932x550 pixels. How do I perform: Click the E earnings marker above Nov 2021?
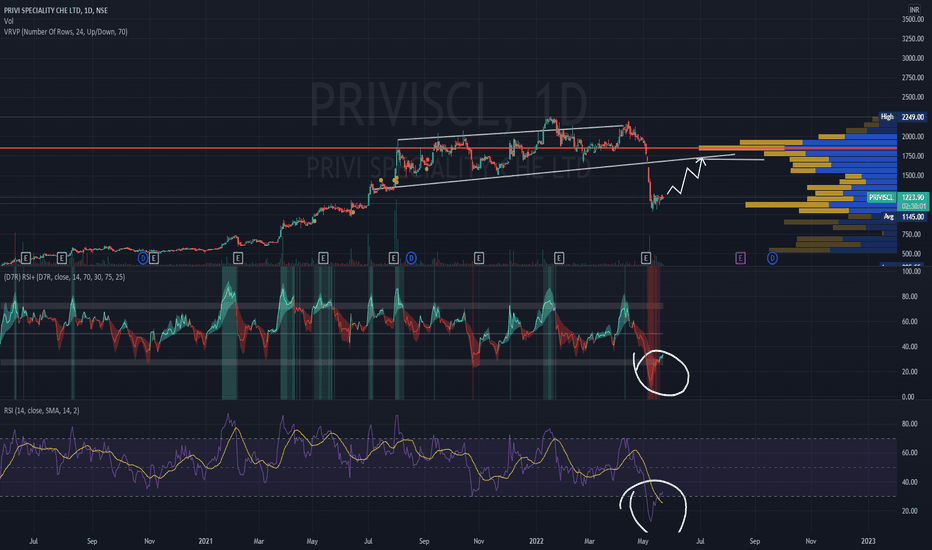pos(479,258)
